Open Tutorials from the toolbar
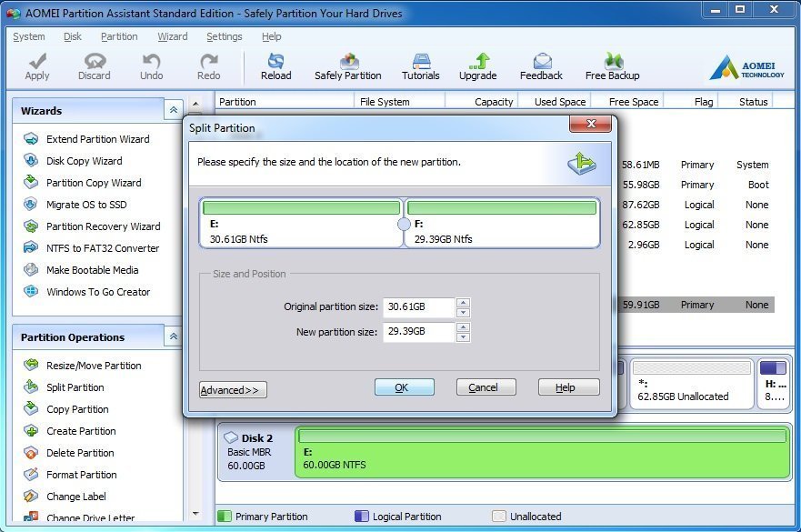Image resolution: width=801 pixels, height=532 pixels. point(420,67)
